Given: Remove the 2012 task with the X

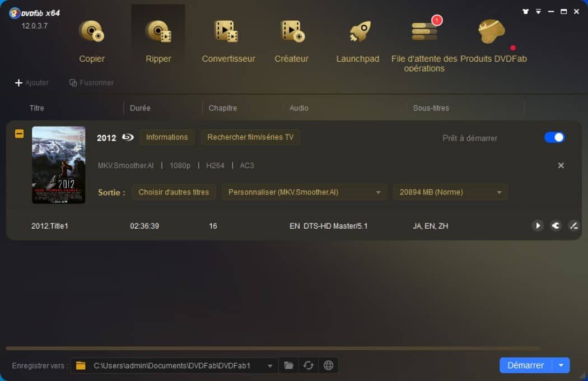Looking at the screenshot, I should (x=561, y=165).
